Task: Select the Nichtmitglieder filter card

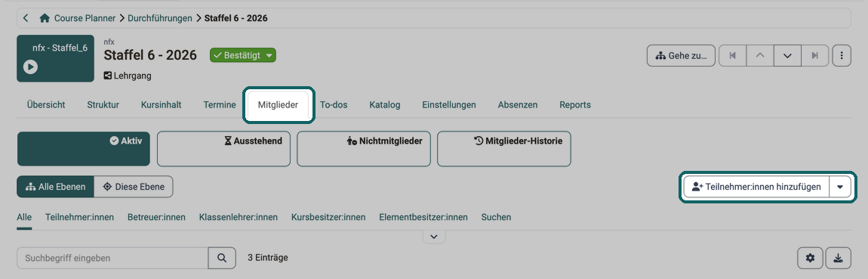Action: tap(364, 149)
